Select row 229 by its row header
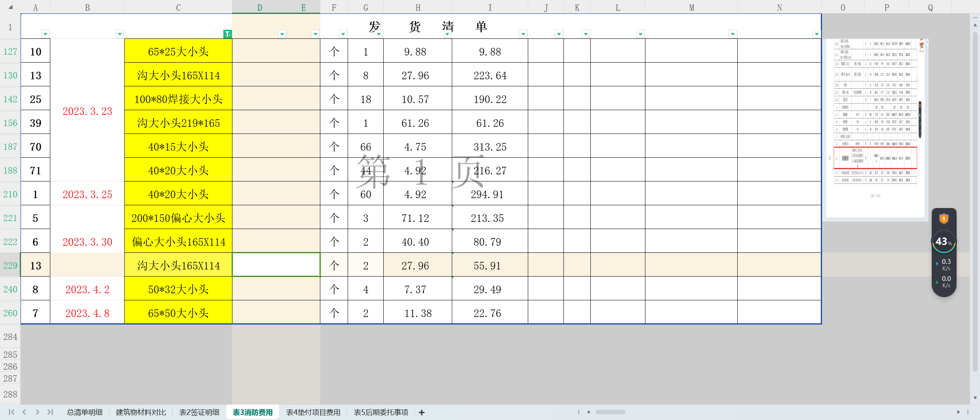 (10, 265)
